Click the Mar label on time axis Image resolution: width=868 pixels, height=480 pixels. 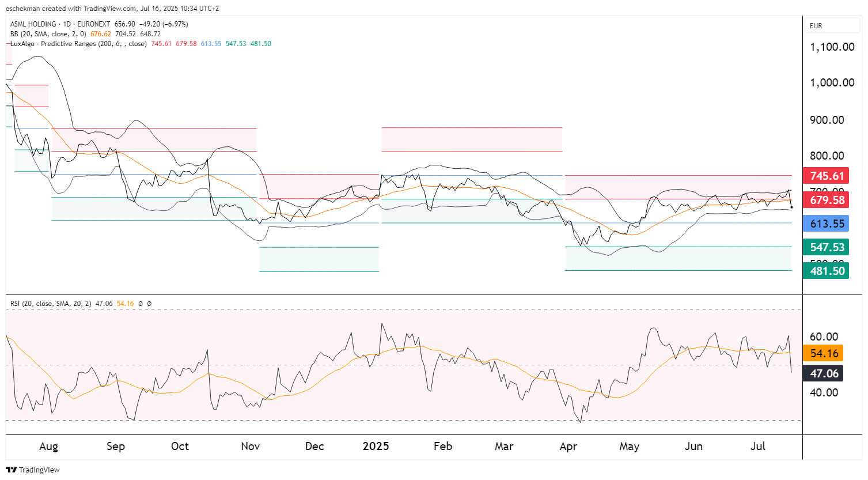[x=504, y=447]
